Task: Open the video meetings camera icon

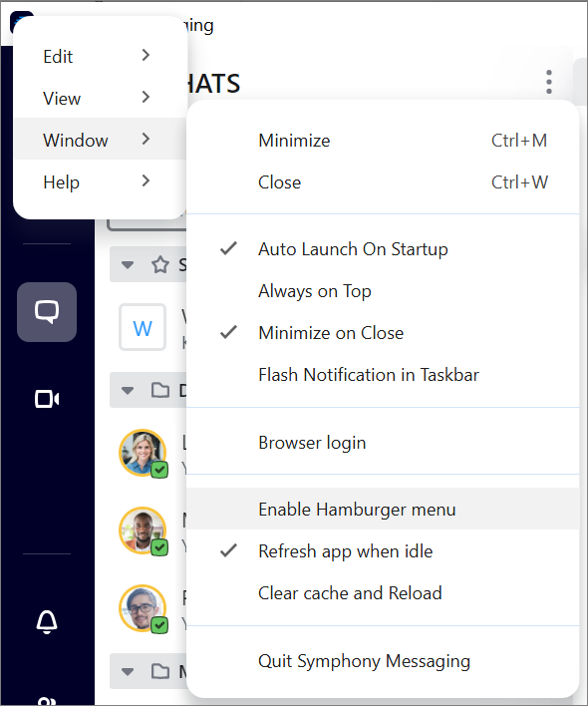Action: [x=47, y=399]
